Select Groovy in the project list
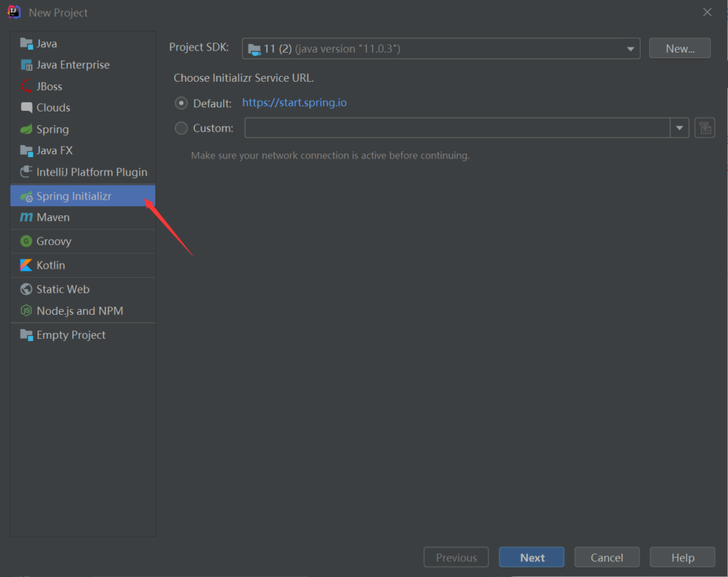The height and width of the screenshot is (577, 728). point(82,242)
